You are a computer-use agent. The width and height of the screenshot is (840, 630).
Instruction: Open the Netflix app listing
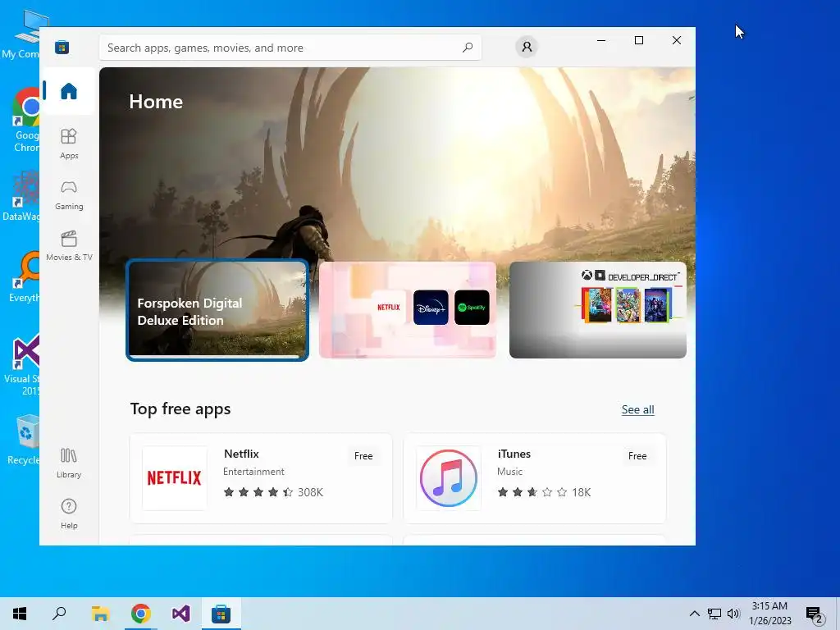click(261, 478)
